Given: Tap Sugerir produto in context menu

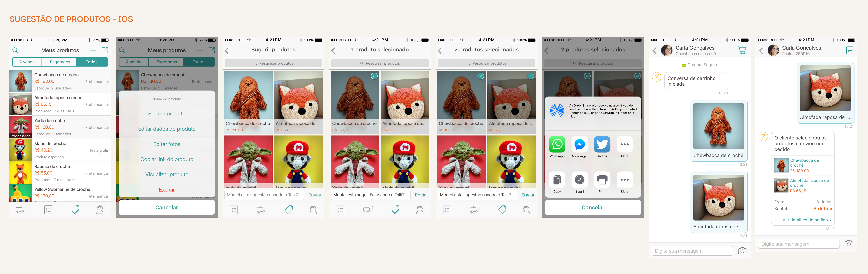Looking at the screenshot, I should 167,114.
